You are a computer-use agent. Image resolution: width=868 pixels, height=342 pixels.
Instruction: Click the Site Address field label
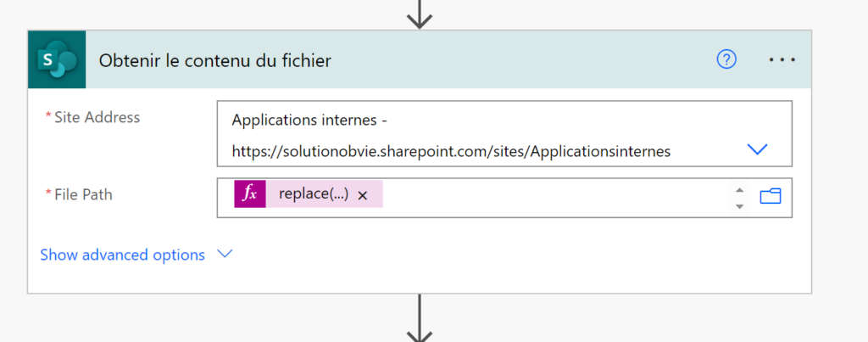(97, 117)
